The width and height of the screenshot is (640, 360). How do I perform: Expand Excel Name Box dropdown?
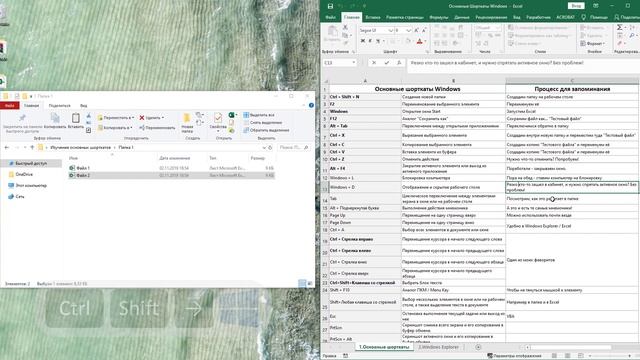(x=353, y=63)
